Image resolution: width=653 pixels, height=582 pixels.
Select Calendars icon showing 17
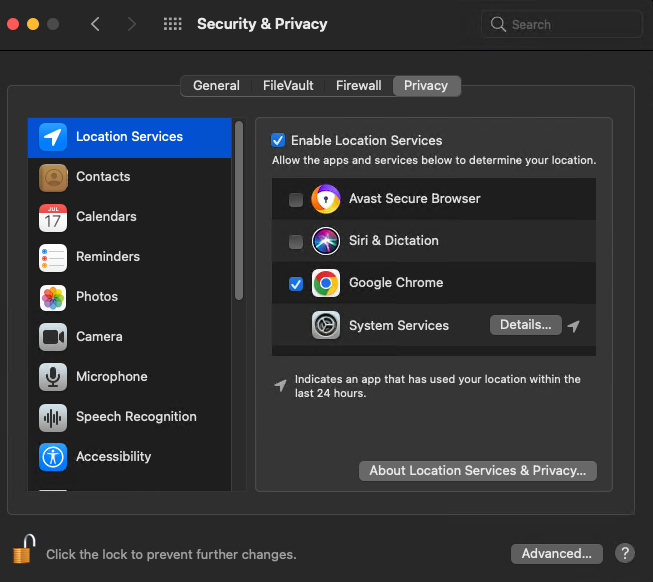click(x=53, y=217)
